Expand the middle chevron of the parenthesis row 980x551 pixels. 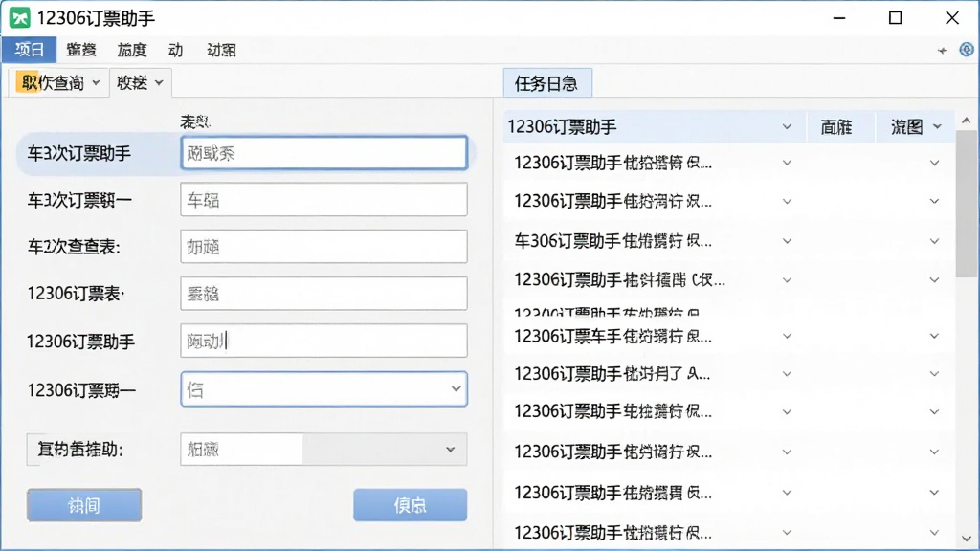pyautogui.click(x=787, y=280)
